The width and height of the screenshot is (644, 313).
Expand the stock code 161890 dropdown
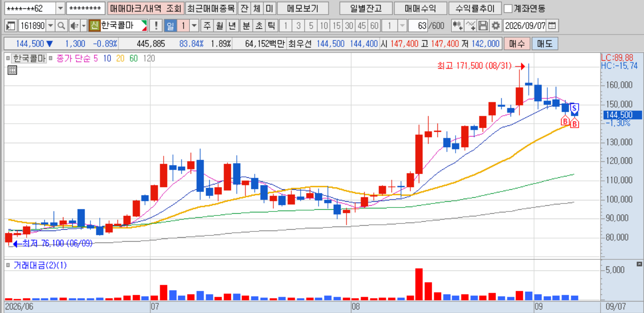(x=51, y=26)
